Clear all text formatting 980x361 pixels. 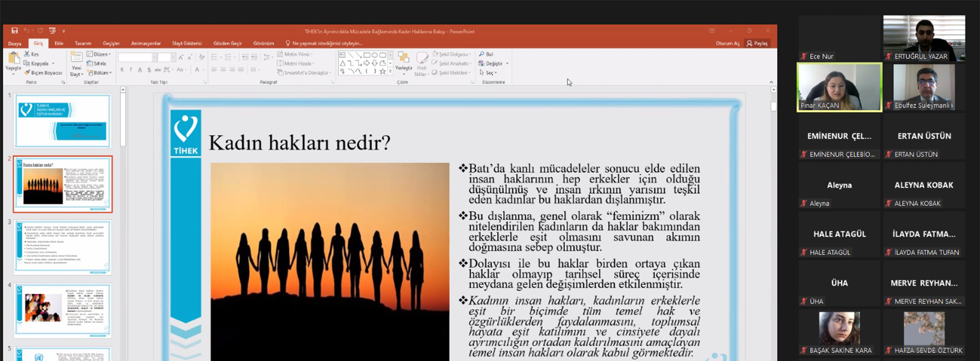(202, 57)
